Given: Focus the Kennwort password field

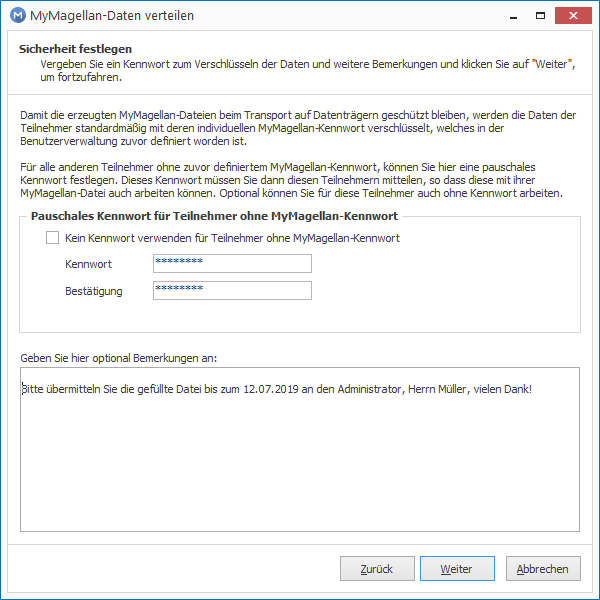Looking at the screenshot, I should [232, 264].
